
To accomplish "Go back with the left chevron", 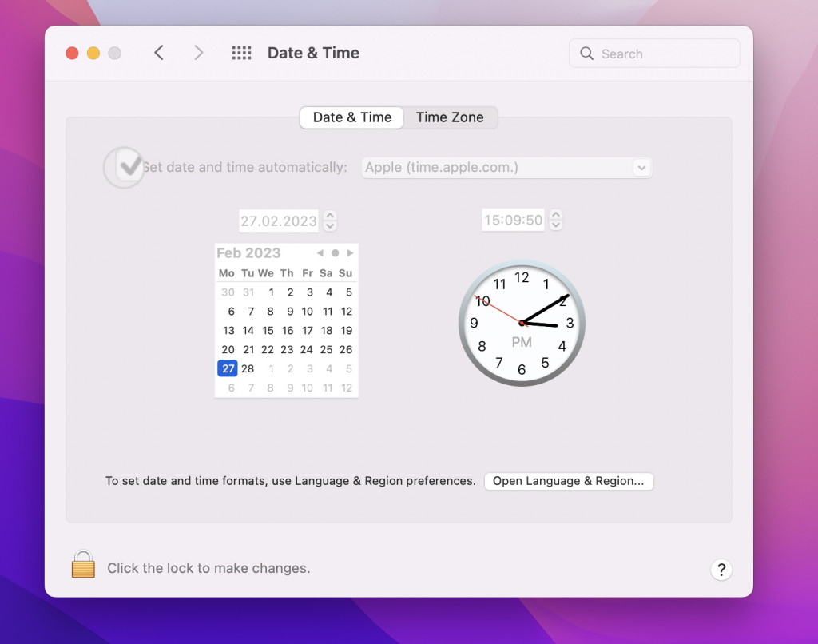I will [159, 53].
